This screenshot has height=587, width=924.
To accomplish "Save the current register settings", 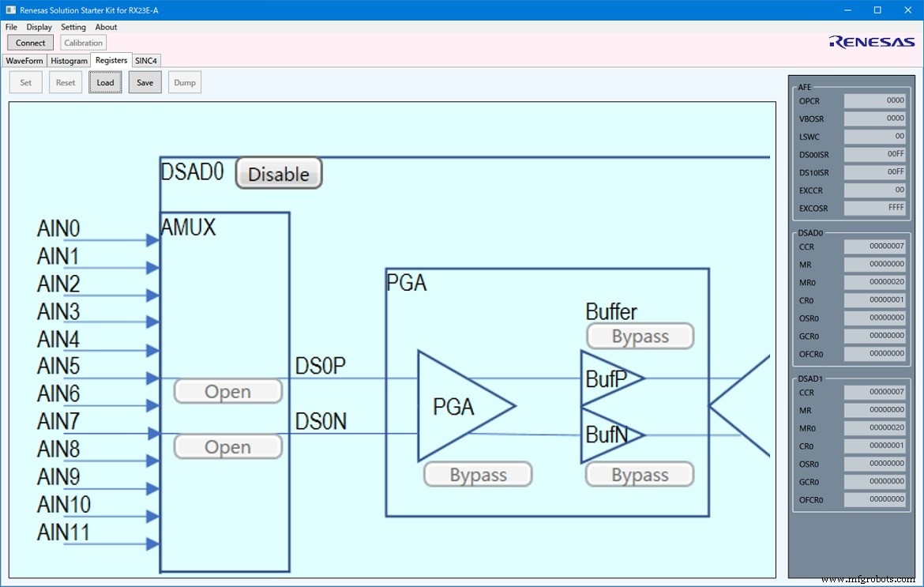I will (145, 81).
